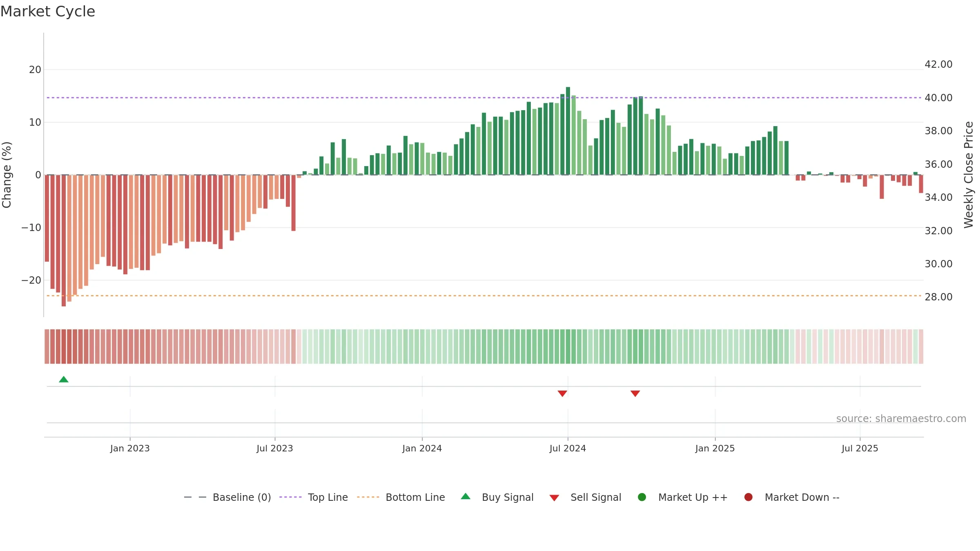This screenshot has width=980, height=551.
Task: Click the Weekly Close Price axis title
Action: click(x=969, y=175)
